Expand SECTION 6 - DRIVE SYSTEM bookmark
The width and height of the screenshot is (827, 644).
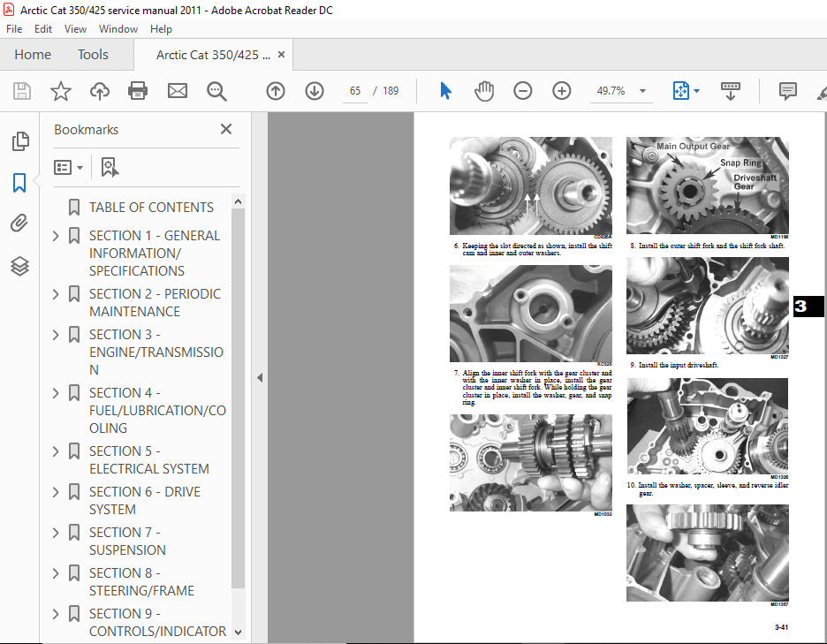56,492
